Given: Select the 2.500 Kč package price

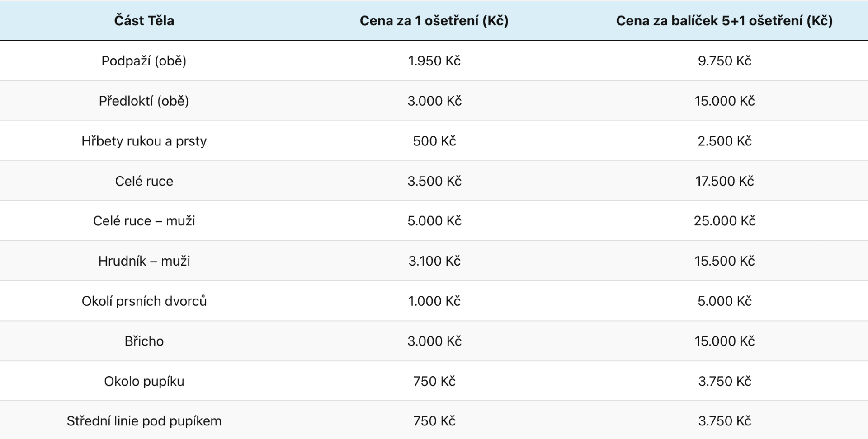Looking at the screenshot, I should point(724,141).
